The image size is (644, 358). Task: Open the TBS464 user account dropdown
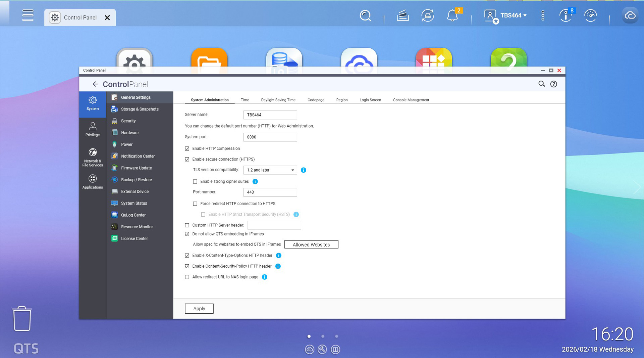click(506, 16)
